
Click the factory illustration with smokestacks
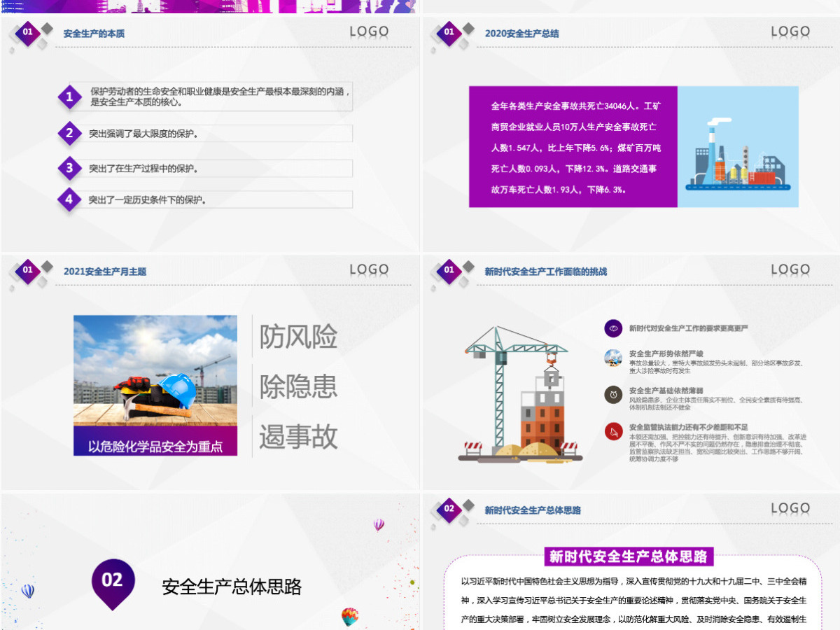pos(738,147)
